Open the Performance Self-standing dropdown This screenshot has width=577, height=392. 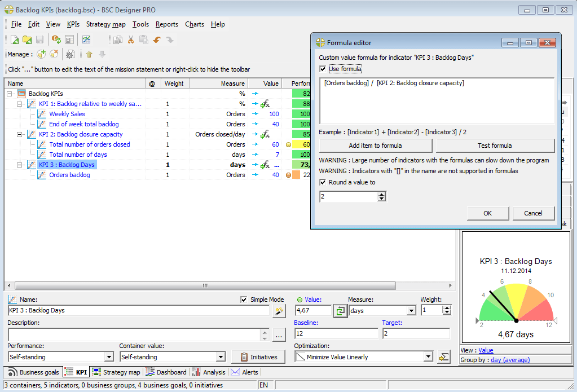[x=108, y=357]
